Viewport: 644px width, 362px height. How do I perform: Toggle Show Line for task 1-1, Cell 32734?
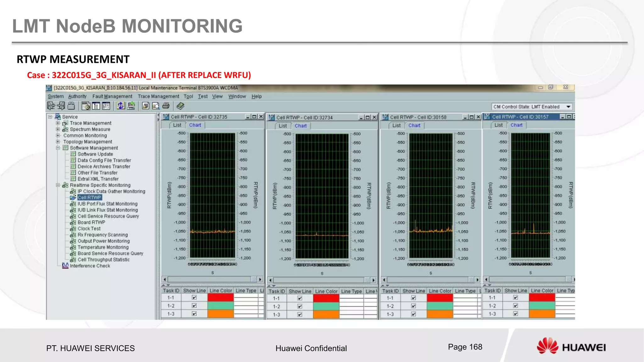pos(300,299)
